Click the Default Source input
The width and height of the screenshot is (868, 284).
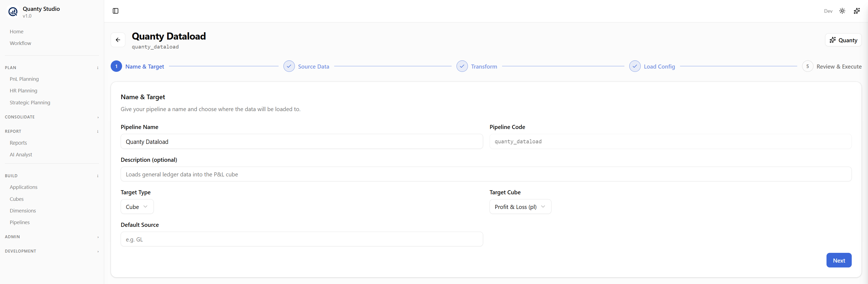coord(302,239)
